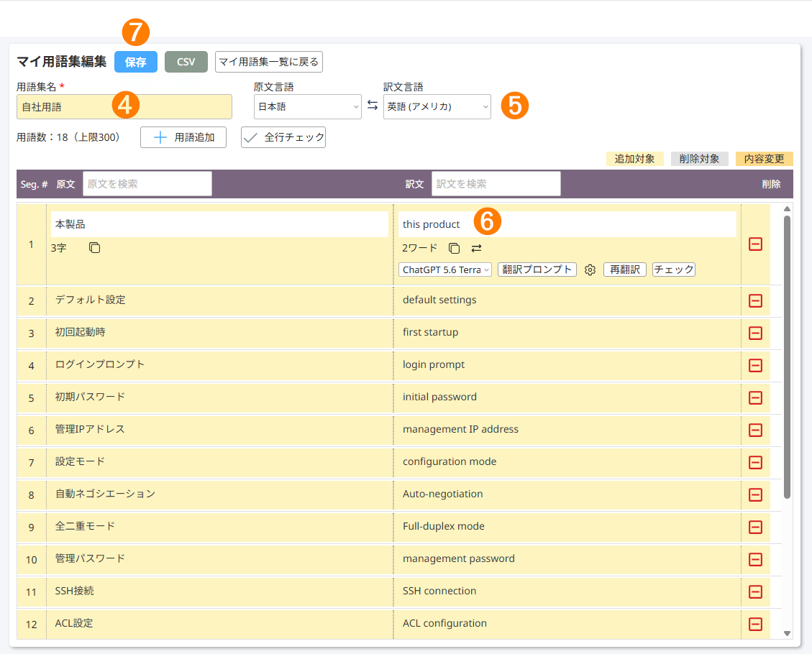Delete the 設定モード row
This screenshot has width=812, height=654.
click(x=755, y=463)
